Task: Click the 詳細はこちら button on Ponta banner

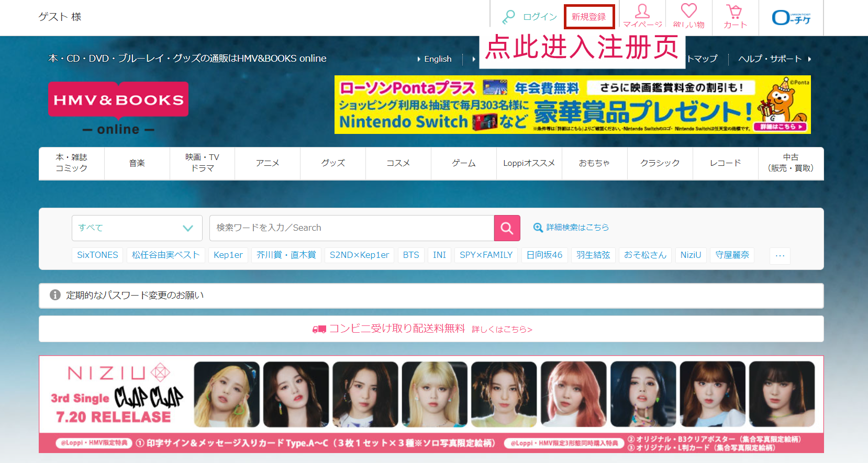Action: [x=780, y=127]
